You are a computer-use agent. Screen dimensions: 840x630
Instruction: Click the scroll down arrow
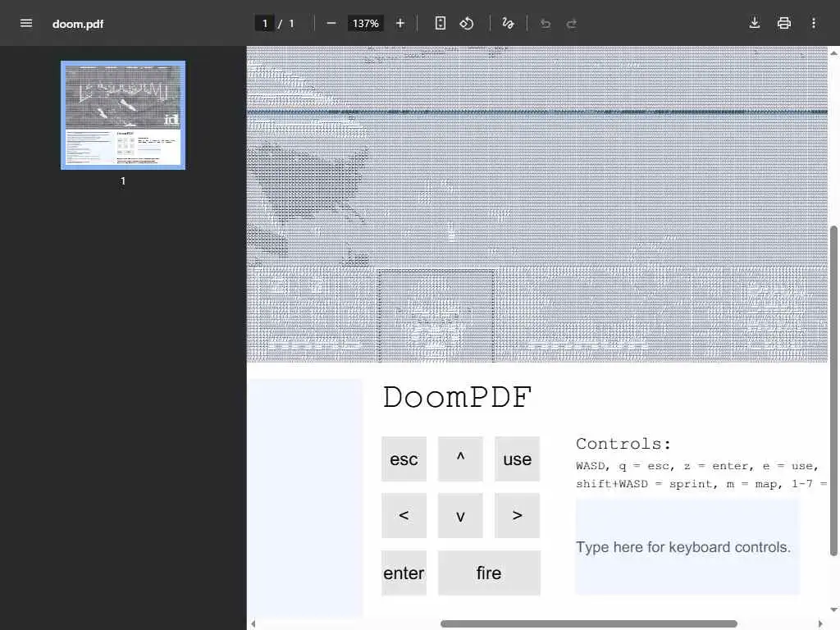833,609
